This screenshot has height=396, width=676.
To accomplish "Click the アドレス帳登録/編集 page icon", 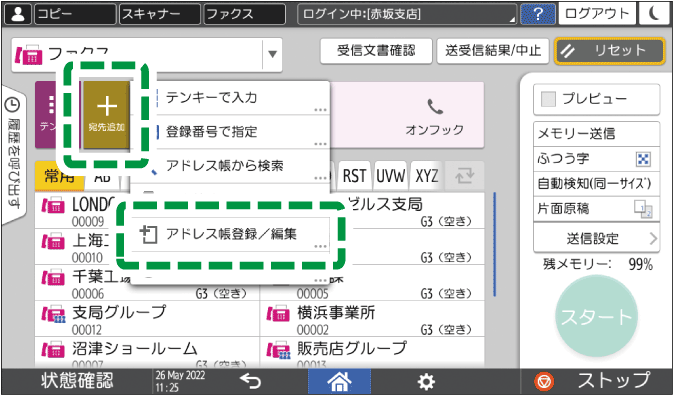I will click(148, 235).
